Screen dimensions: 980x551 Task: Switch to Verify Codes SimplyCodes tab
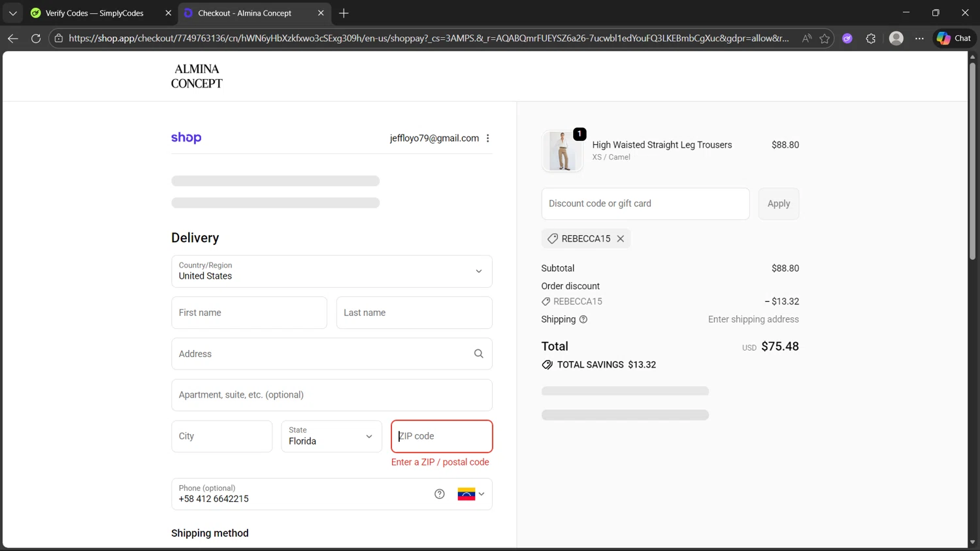click(94, 13)
